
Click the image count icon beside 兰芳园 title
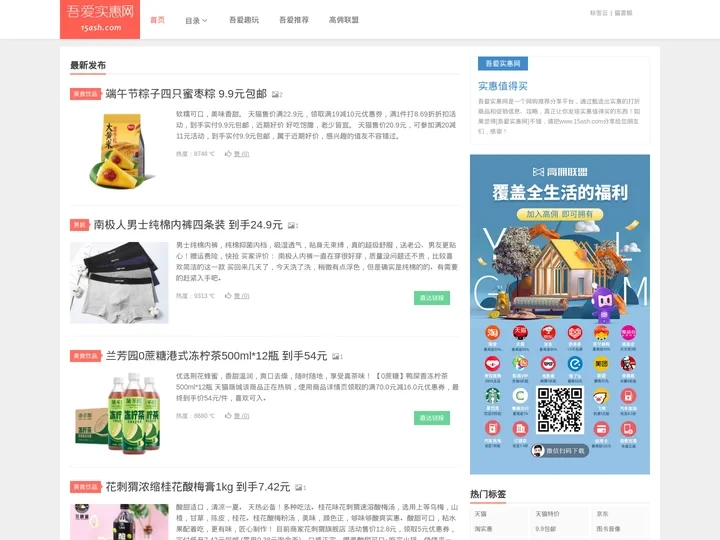pos(338,356)
